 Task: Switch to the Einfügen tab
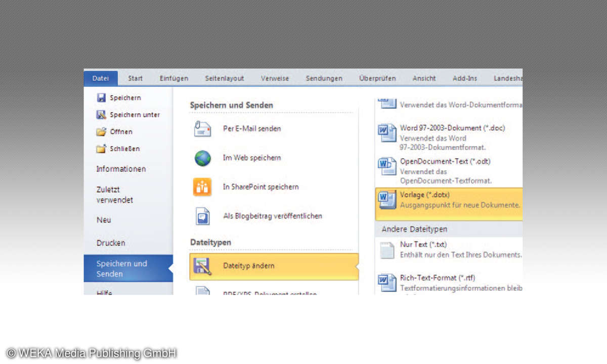click(x=174, y=78)
